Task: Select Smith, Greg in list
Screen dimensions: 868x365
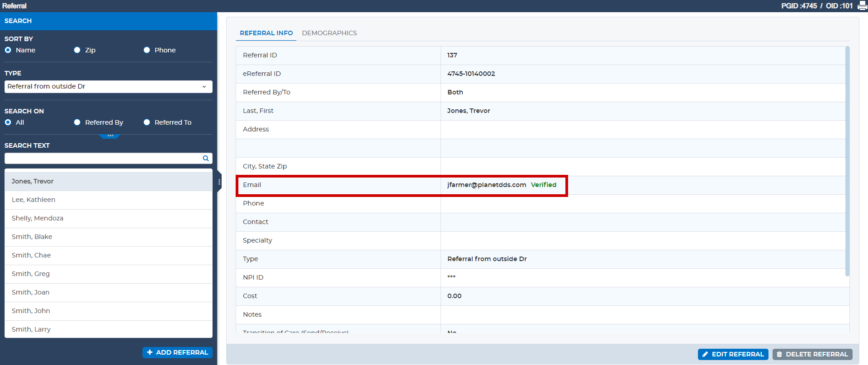Action: tap(109, 274)
